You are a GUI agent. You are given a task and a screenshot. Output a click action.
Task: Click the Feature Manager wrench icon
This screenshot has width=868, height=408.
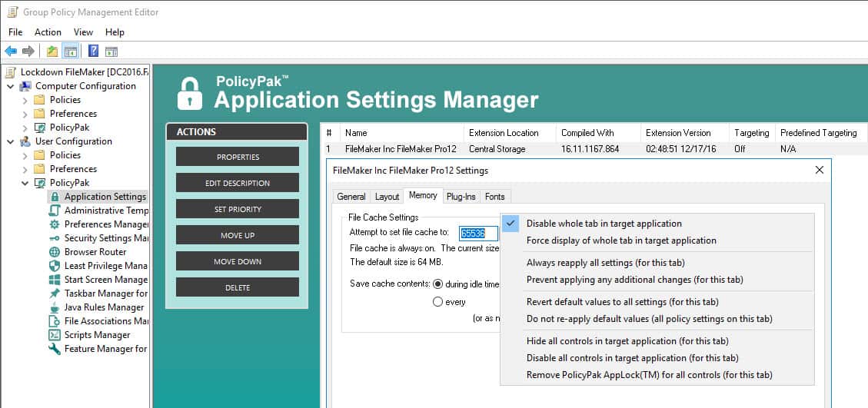(x=55, y=349)
